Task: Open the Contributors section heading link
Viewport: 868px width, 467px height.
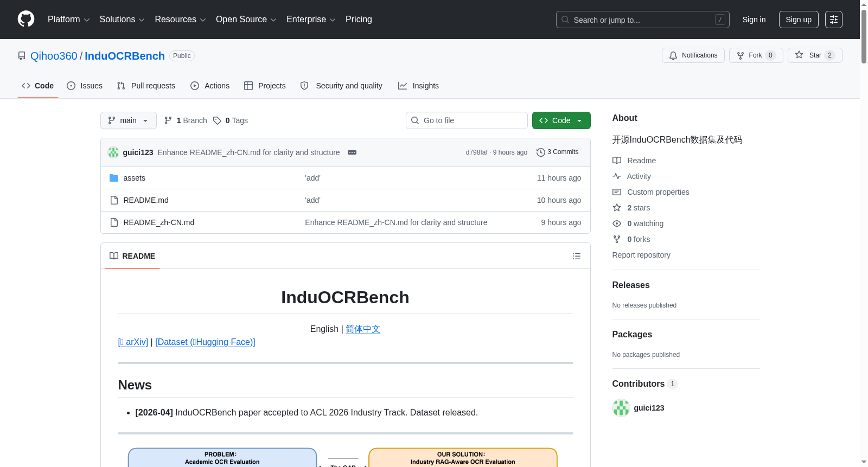Action: click(x=645, y=384)
